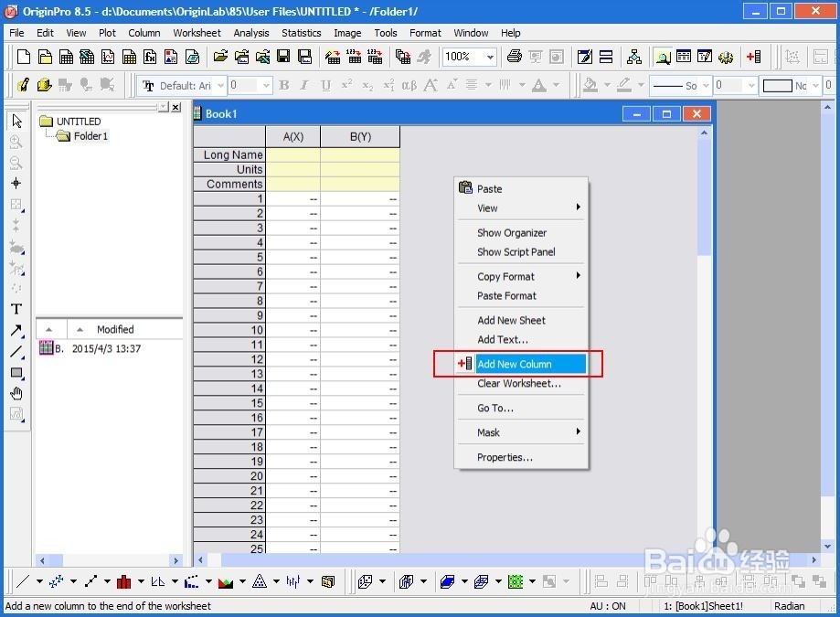Choose Add New Sheet
Screen dimensions: 840x617
(x=521, y=320)
